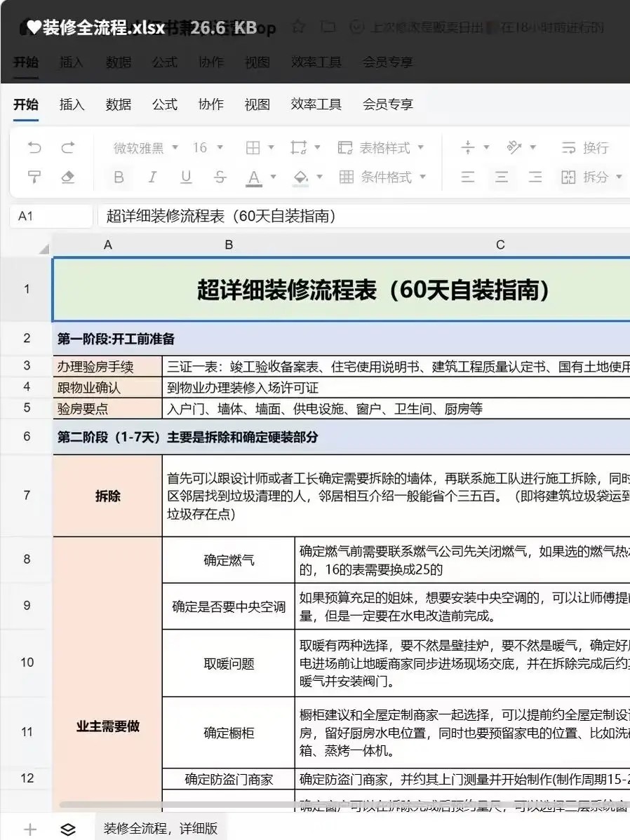Click cell 拆除 in column A

[x=108, y=496]
